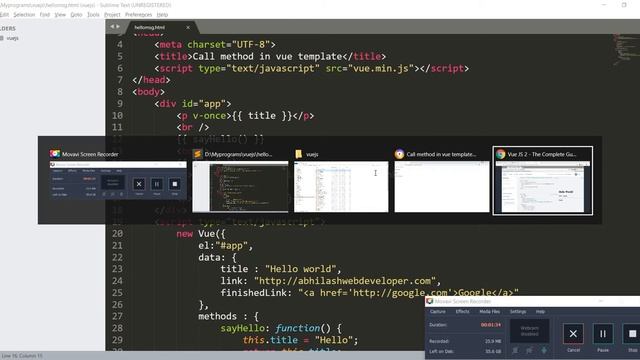Open the Settings menu in Movavi recorder
The image size is (640, 360).
click(518, 311)
